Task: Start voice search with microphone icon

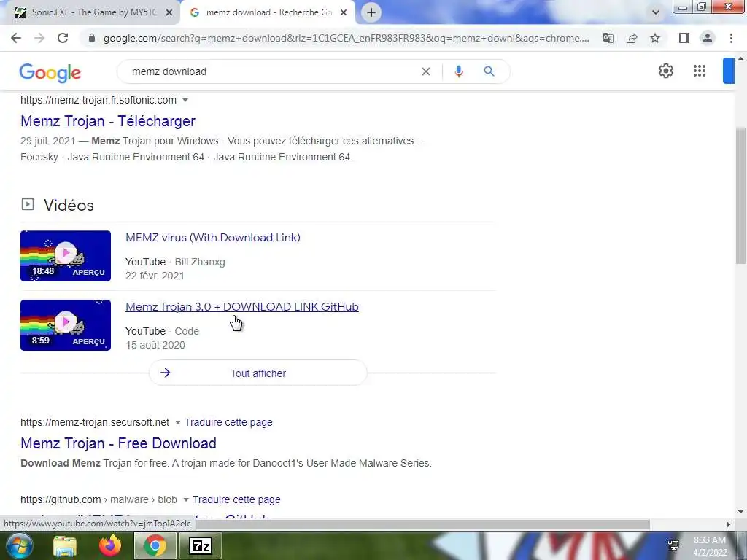Action: (459, 71)
